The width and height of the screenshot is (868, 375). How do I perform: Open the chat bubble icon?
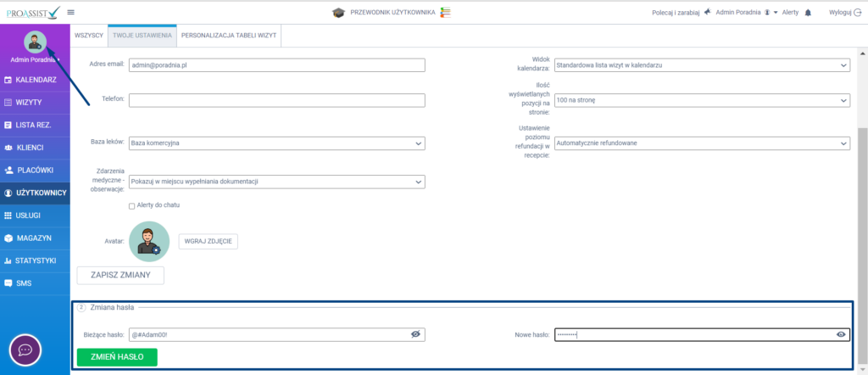pyautogui.click(x=25, y=350)
